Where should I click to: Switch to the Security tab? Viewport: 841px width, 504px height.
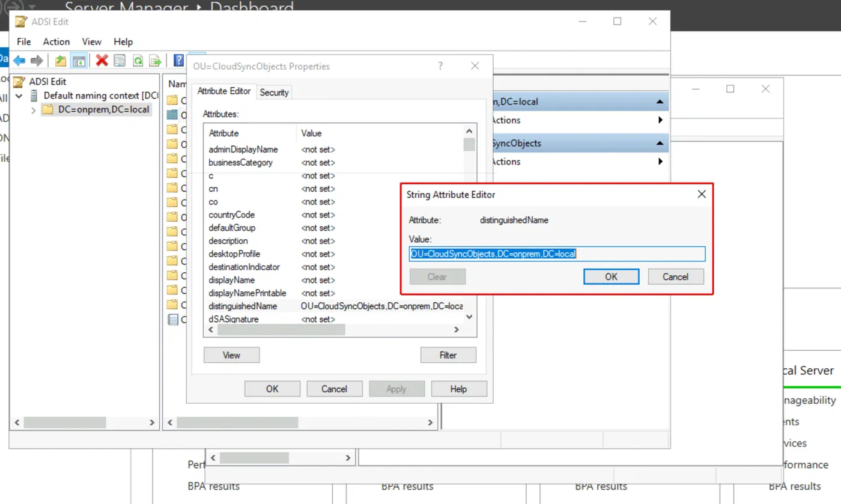(x=274, y=93)
